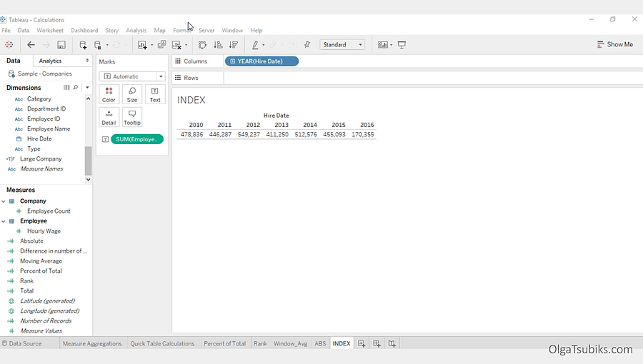643x364 pixels.
Task: Select the Large Company field
Action: click(x=41, y=159)
